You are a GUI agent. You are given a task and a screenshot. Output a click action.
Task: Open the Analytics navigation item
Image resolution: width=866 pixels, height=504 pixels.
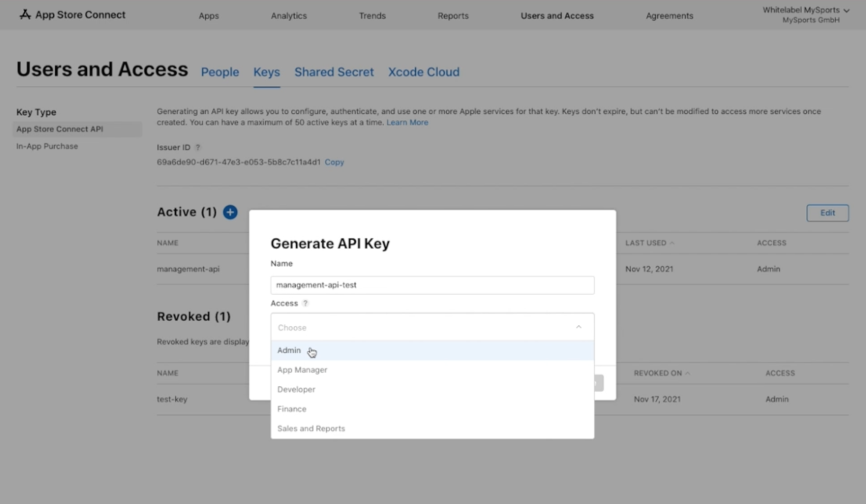289,16
